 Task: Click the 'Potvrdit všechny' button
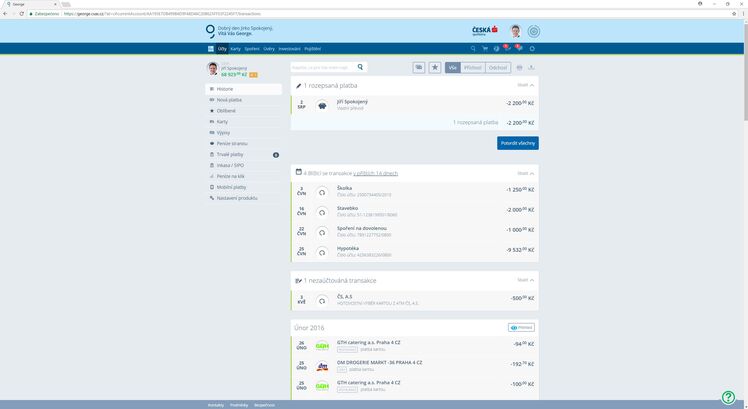[517, 143]
